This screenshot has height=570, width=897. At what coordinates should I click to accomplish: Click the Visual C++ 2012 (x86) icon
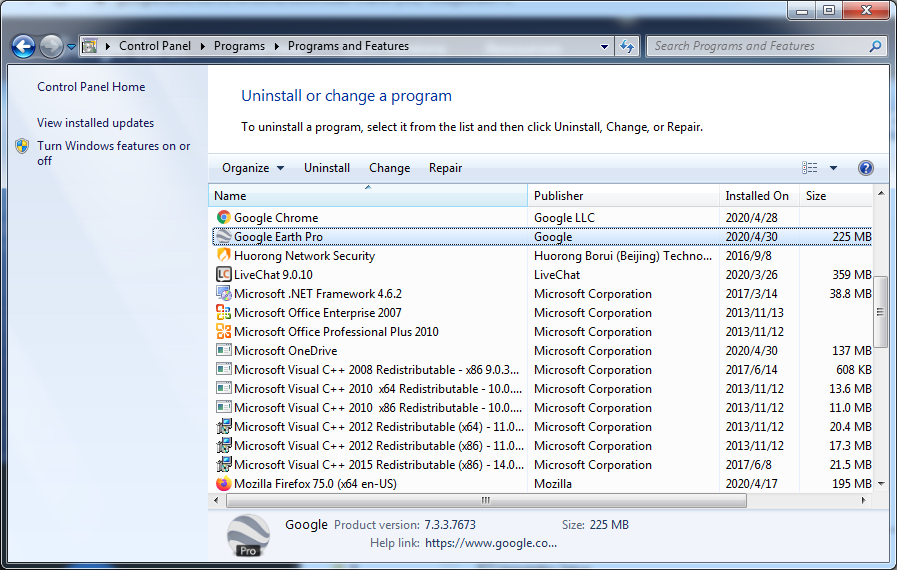click(224, 445)
